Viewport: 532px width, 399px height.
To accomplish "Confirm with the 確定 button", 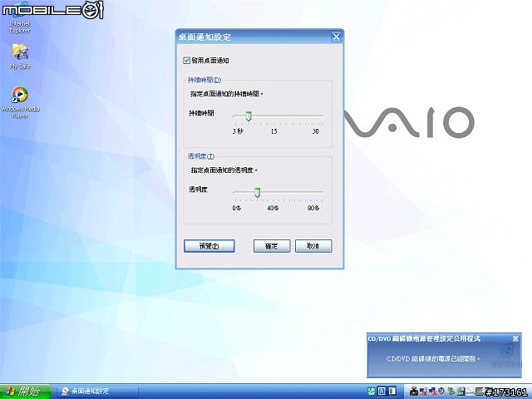I will click(272, 246).
